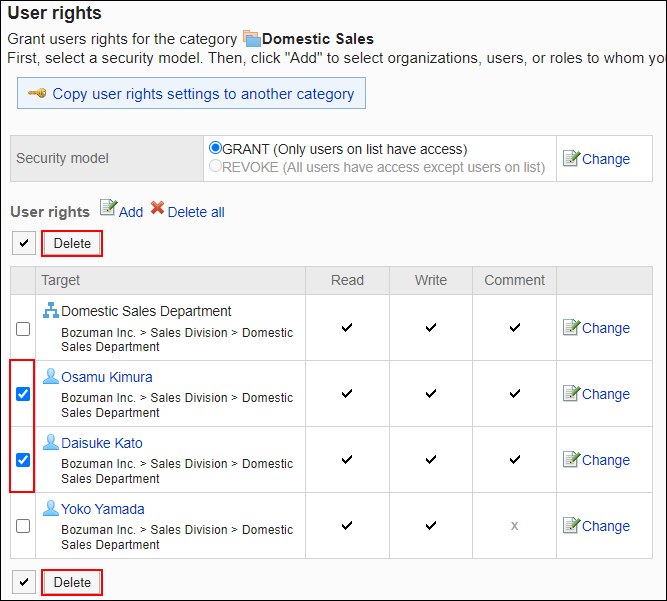667x601 pixels.
Task: Click the Write column header
Action: (x=431, y=280)
